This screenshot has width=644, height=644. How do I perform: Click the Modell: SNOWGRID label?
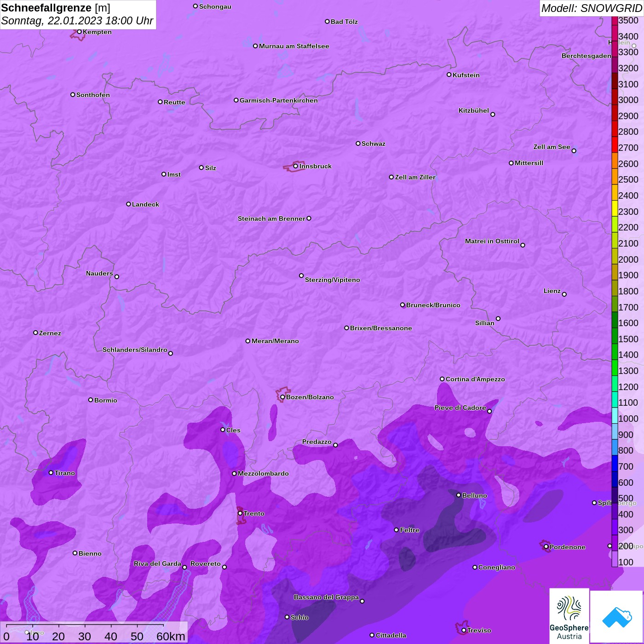pos(592,8)
